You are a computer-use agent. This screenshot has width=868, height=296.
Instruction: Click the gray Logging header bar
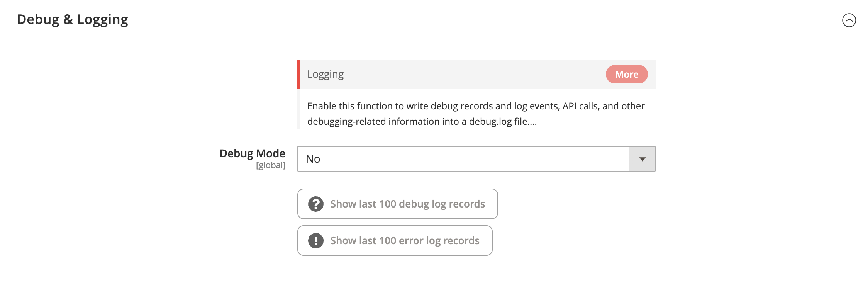pos(463,74)
